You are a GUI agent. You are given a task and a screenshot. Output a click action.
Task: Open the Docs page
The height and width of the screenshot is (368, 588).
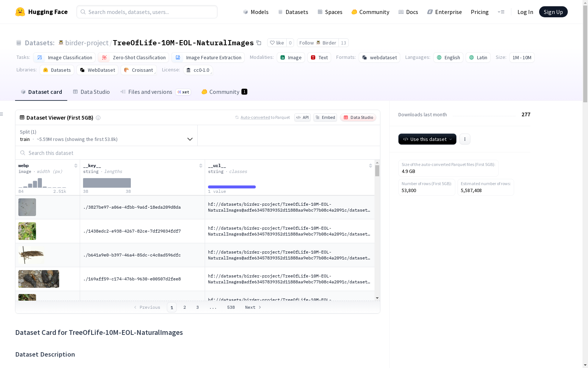point(408,12)
